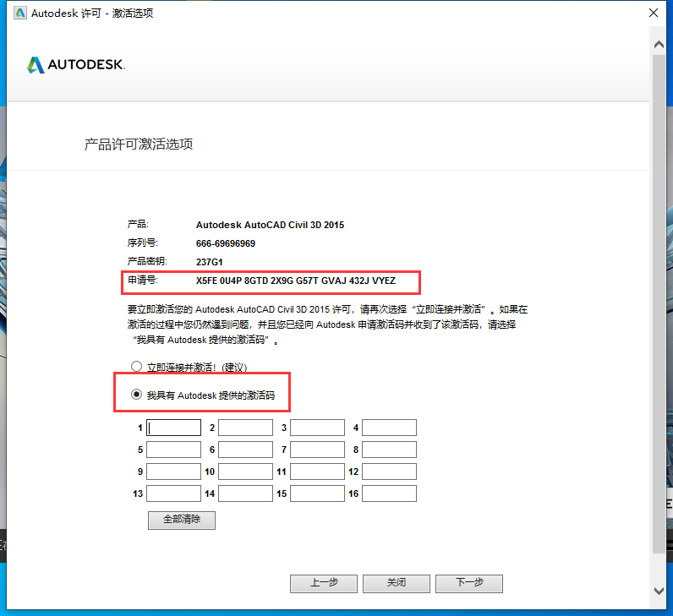Click the serial number 666-69696969
The height and width of the screenshot is (616, 673).
click(x=226, y=243)
